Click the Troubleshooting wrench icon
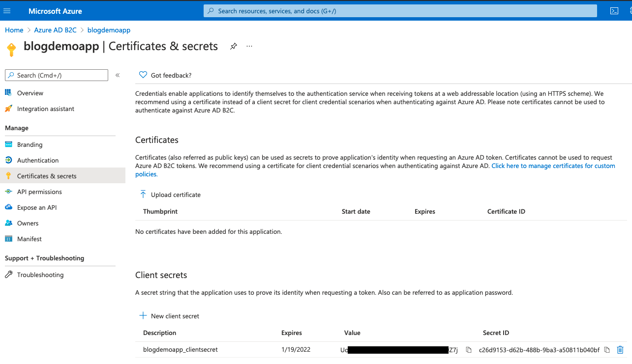Viewport: 632px width, 364px height. 8,275
